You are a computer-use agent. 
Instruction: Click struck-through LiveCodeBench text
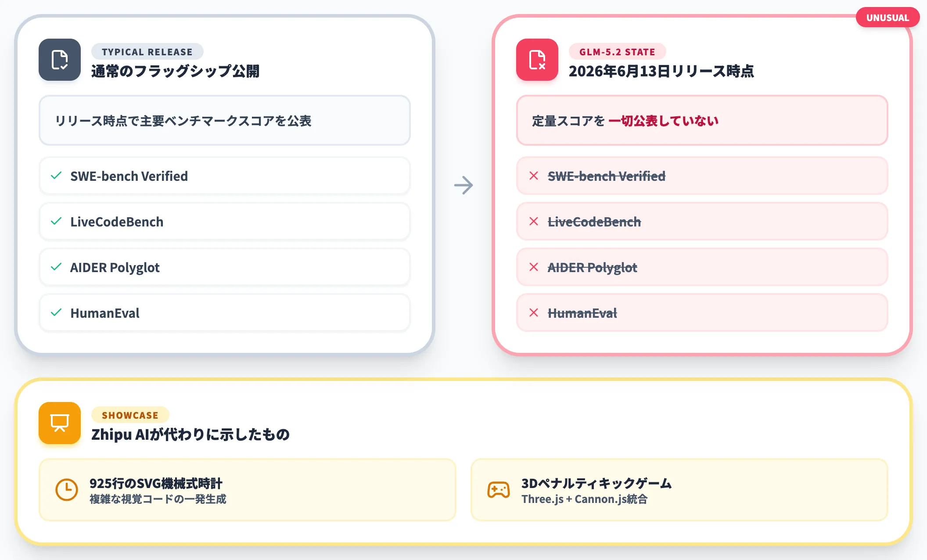(594, 222)
